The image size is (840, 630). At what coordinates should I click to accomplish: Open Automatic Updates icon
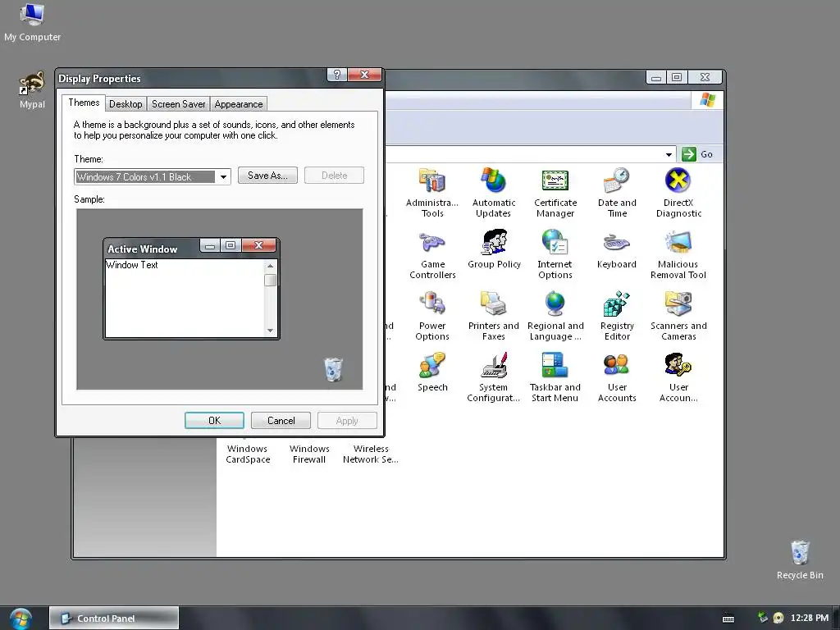coord(493,192)
